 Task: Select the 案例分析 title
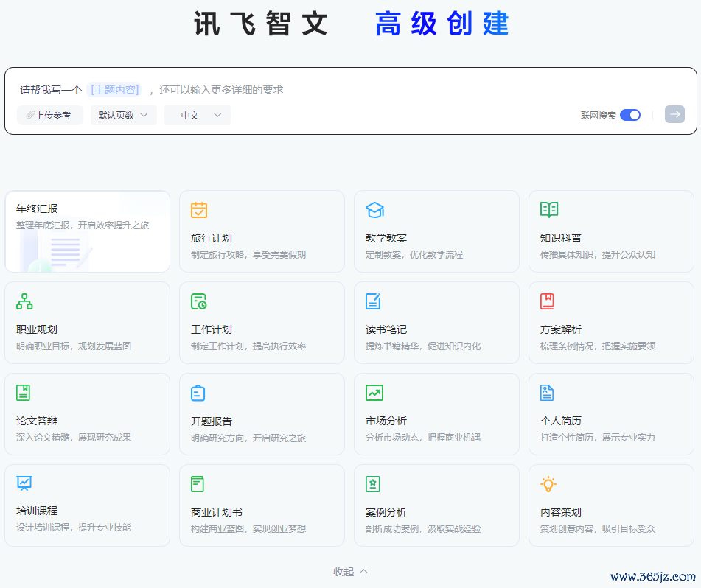[386, 512]
